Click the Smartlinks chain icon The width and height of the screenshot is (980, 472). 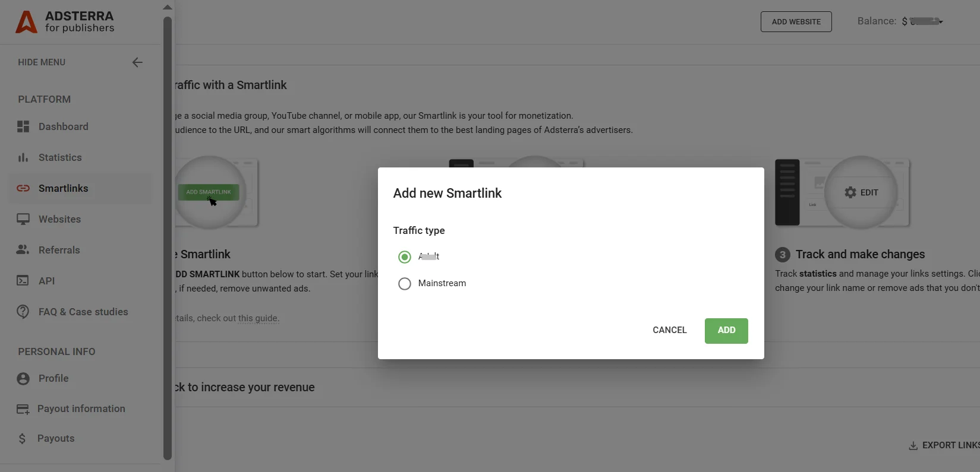[x=23, y=188]
